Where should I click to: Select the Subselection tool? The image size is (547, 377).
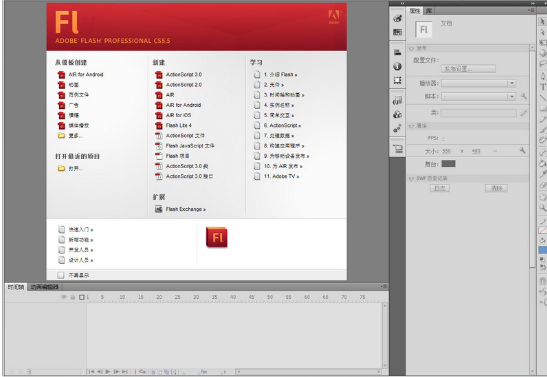(543, 32)
